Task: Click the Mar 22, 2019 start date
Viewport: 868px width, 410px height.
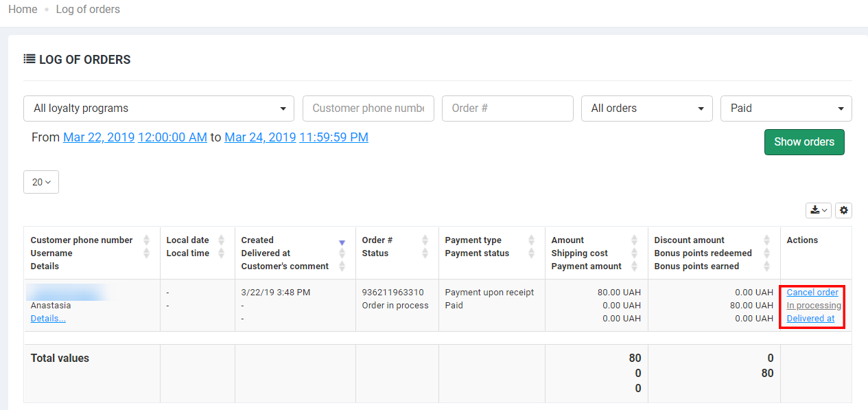Action: pyautogui.click(x=99, y=137)
